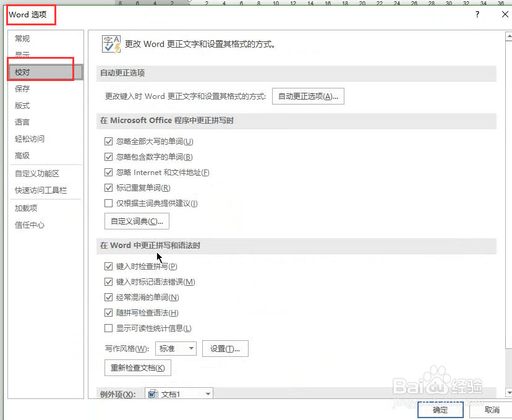
Task: Open the 常规 category
Action: (x=22, y=38)
